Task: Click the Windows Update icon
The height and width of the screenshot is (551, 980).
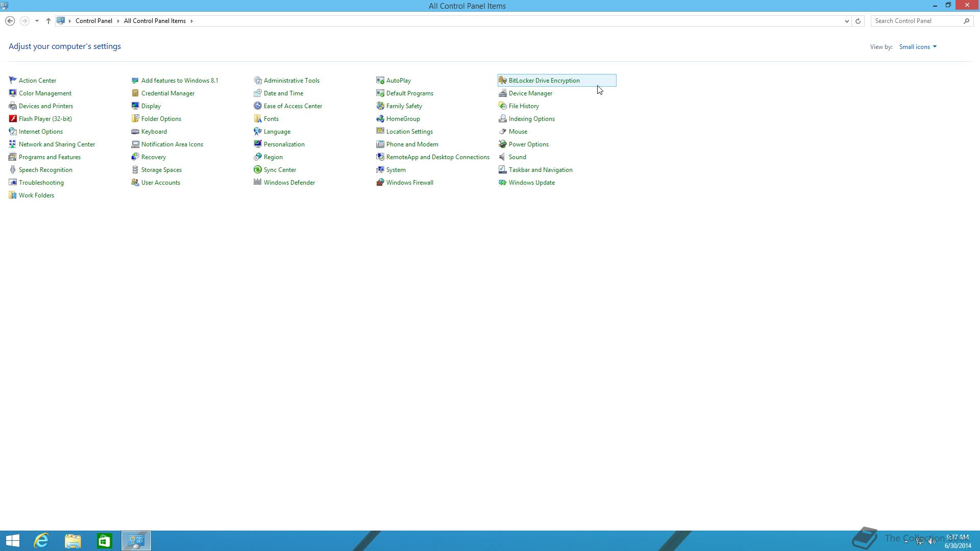Action: [503, 182]
